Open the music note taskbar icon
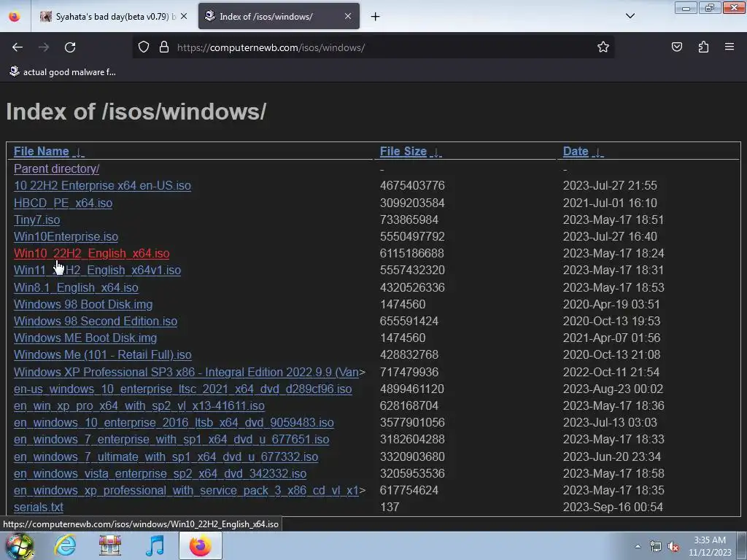The image size is (747, 560). [x=155, y=545]
